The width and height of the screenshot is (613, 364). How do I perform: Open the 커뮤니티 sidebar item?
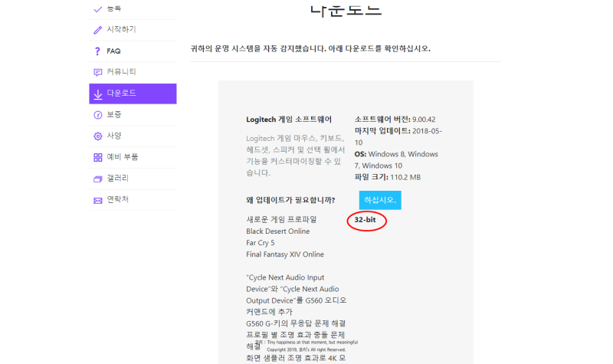(x=133, y=72)
